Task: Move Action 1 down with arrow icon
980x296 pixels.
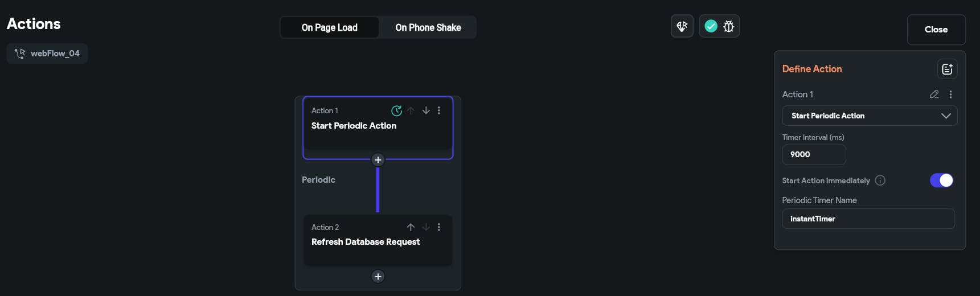Action: (x=426, y=110)
